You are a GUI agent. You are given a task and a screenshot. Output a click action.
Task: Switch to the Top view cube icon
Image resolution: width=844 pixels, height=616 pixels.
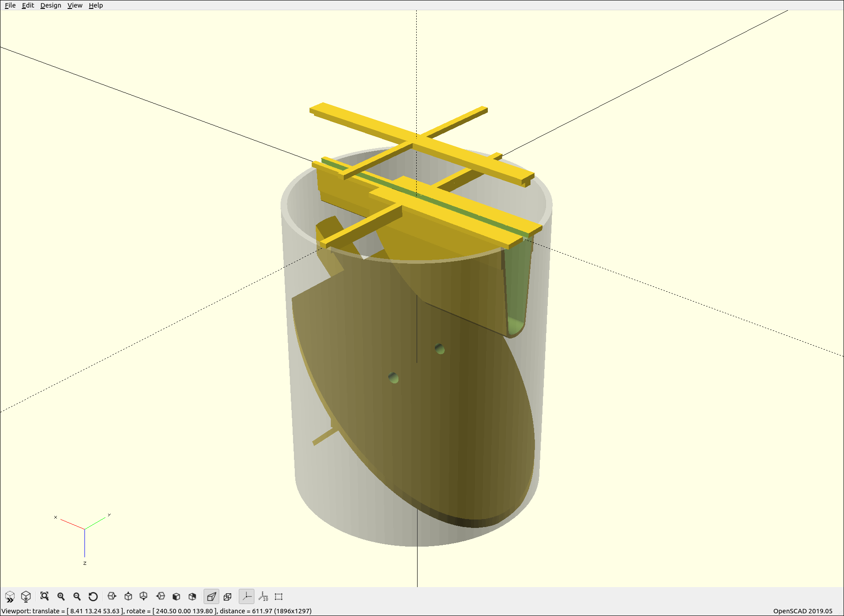pos(128,596)
